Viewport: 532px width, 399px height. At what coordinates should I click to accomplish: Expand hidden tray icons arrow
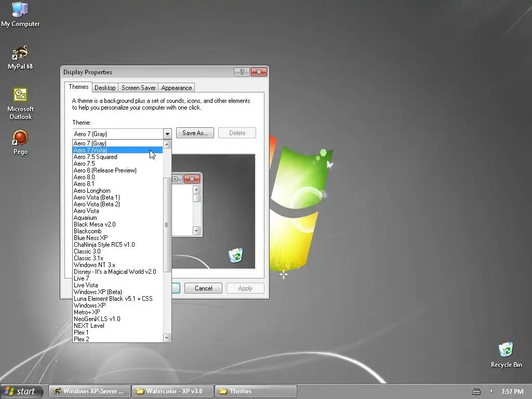coord(491,391)
